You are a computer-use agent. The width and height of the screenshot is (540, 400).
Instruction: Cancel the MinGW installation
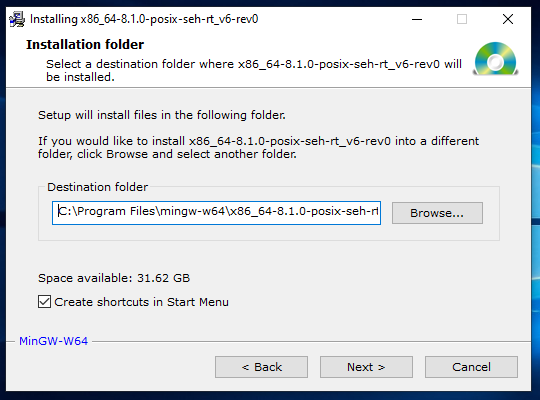coord(471,367)
